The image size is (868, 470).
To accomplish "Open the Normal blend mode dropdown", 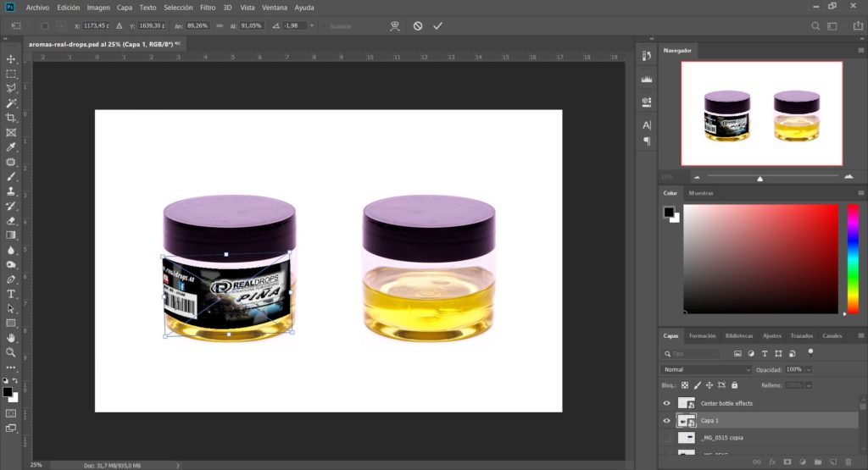I will pyautogui.click(x=706, y=369).
